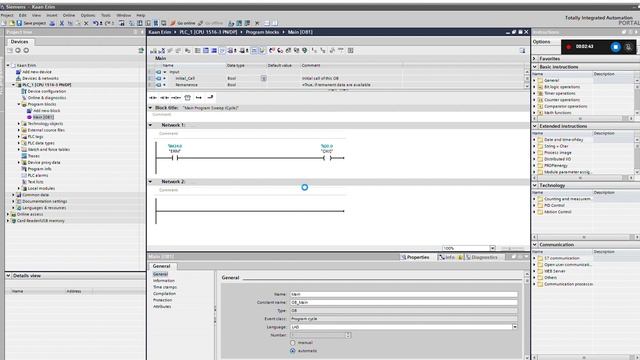Open the zoom level dropdown
This screenshot has width=640, height=360.
492,248
